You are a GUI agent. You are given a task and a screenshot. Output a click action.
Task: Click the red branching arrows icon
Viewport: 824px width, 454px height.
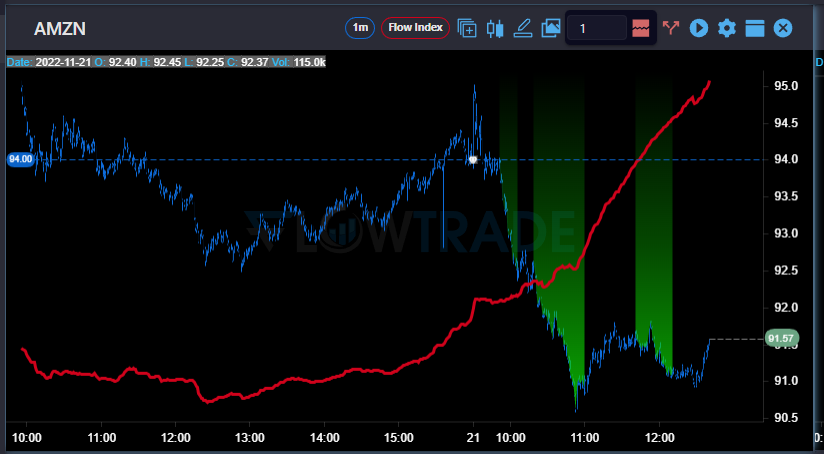[671, 28]
